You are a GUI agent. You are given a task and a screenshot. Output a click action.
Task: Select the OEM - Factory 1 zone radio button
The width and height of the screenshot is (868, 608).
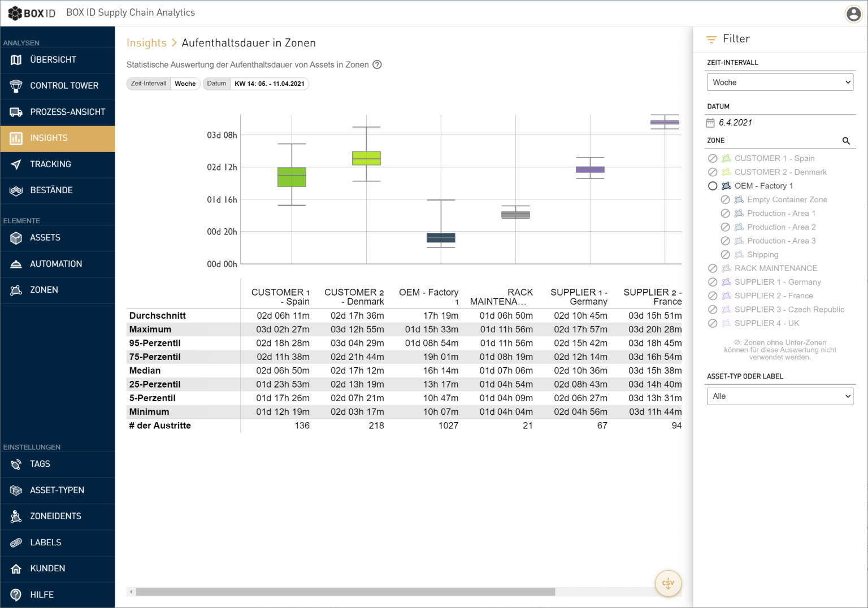click(712, 185)
